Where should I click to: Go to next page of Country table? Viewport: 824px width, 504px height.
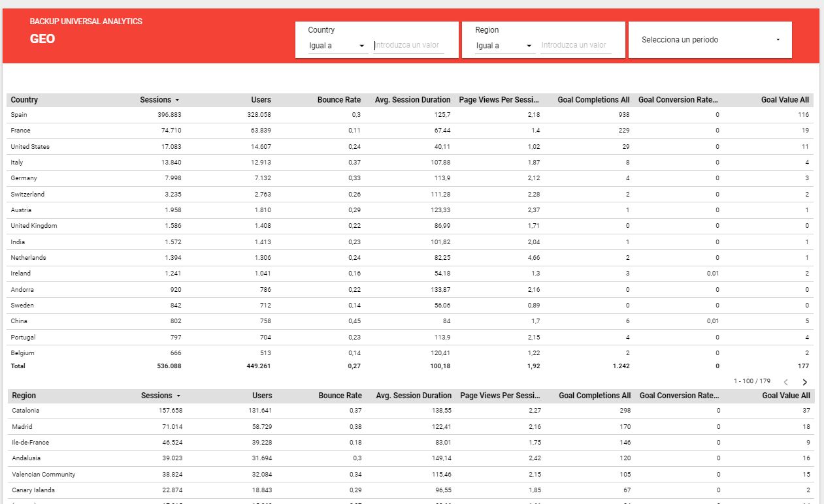804,382
